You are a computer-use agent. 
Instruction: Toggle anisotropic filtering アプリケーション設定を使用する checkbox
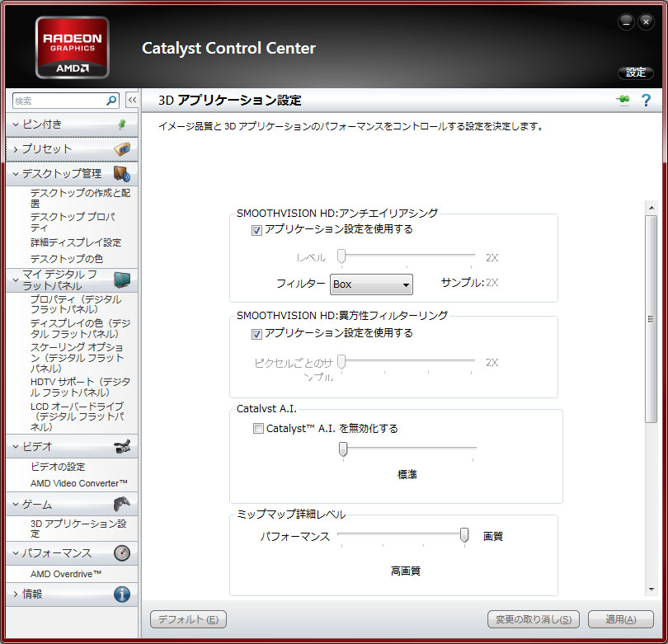click(x=256, y=334)
